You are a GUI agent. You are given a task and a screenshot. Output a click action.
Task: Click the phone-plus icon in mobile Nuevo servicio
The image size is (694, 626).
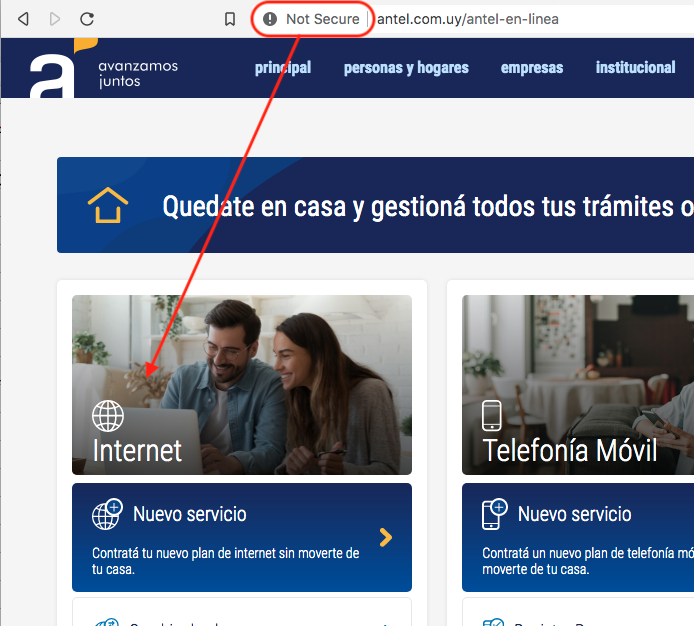pyautogui.click(x=494, y=514)
